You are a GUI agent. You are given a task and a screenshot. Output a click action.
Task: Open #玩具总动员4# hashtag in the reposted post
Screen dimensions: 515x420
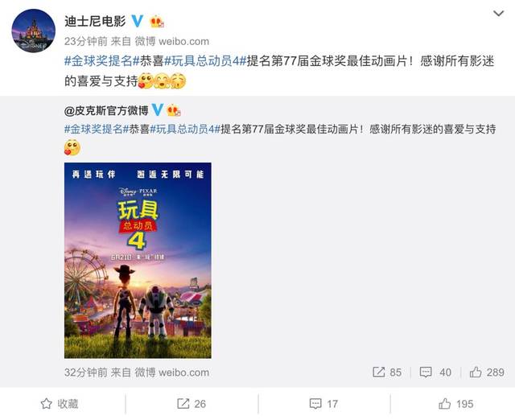pos(185,129)
